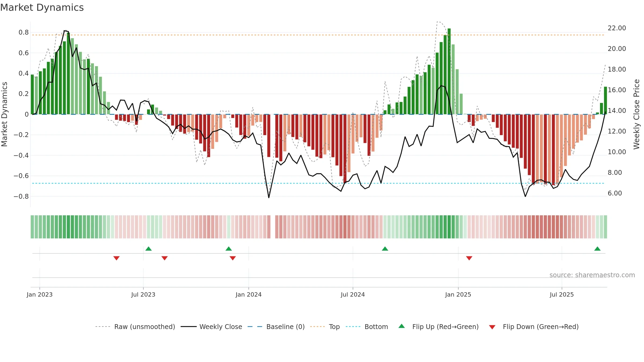
Task: Click the Flip Down marker near Dec 2023
Action: pyautogui.click(x=233, y=258)
